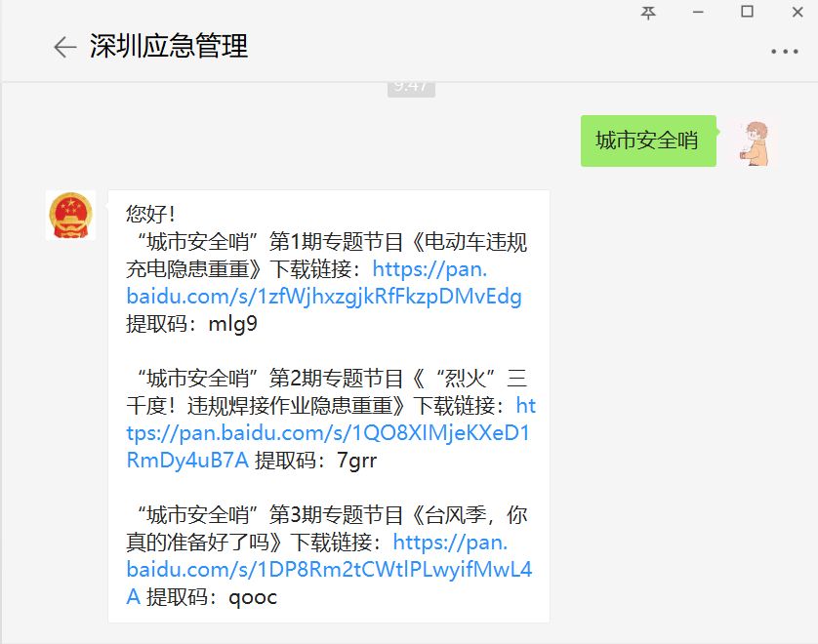
Task: Open the 深圳应急管理 national emblem avatar
Action: 70,216
